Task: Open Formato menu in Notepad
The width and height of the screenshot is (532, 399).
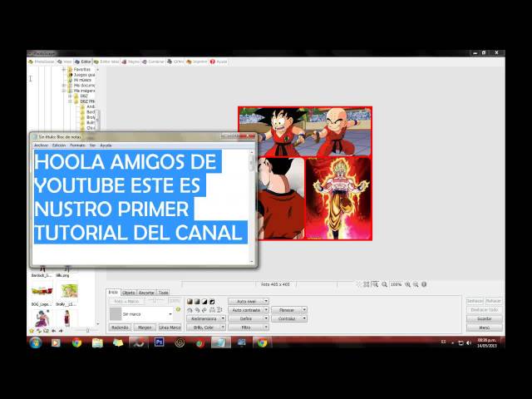Action: tap(77, 145)
